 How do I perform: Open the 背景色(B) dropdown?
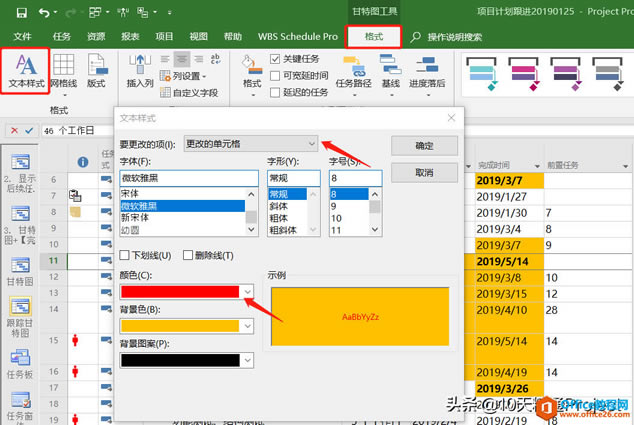point(248,326)
